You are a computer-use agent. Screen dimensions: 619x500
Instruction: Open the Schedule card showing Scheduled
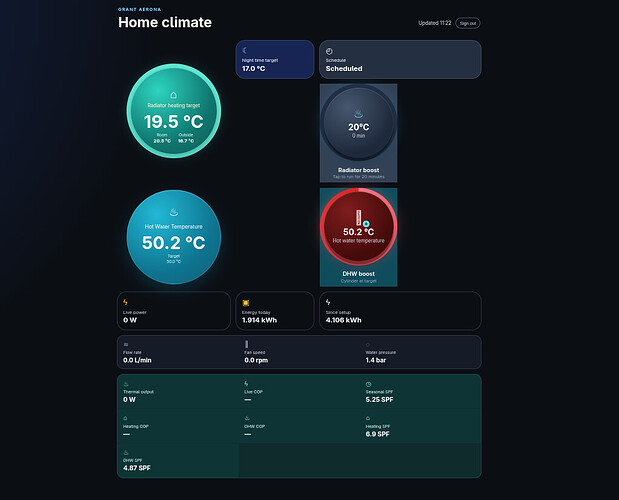400,60
